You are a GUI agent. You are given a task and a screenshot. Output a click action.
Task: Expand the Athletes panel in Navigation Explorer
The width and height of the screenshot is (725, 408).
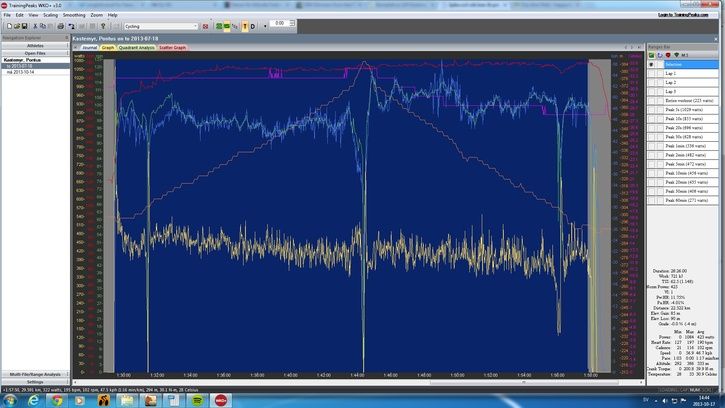(35, 45)
